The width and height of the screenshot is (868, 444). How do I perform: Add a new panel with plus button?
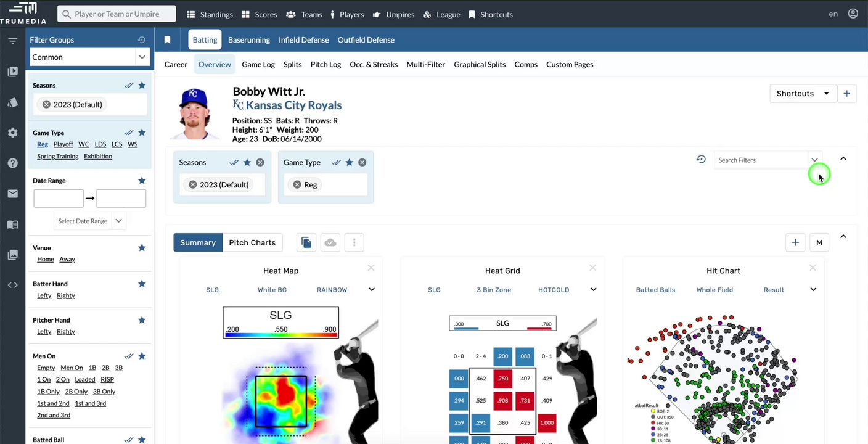coord(795,242)
